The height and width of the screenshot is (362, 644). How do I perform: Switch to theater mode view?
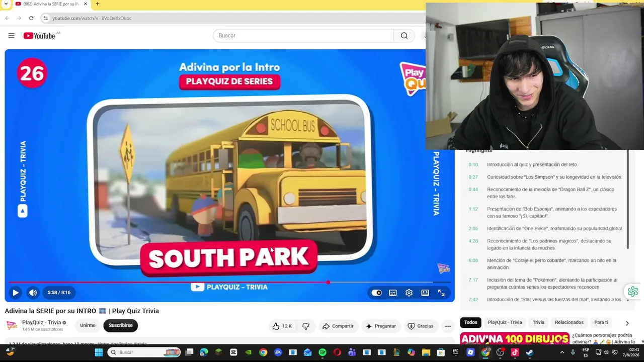click(425, 293)
